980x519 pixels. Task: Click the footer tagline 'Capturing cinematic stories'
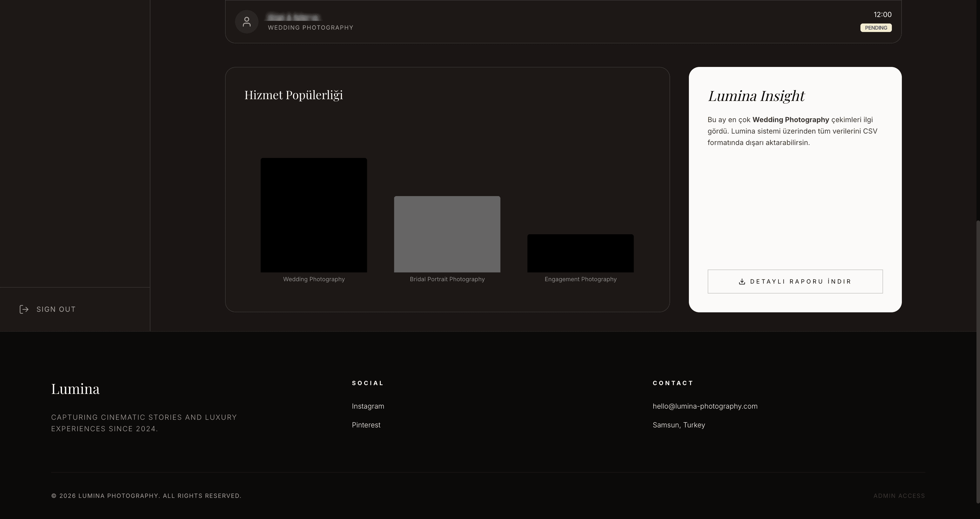pyautogui.click(x=144, y=423)
